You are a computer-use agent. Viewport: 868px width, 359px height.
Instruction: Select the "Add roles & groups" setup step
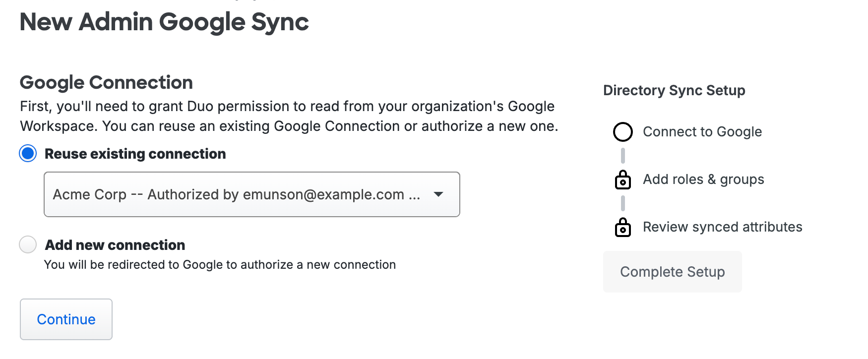coord(703,179)
